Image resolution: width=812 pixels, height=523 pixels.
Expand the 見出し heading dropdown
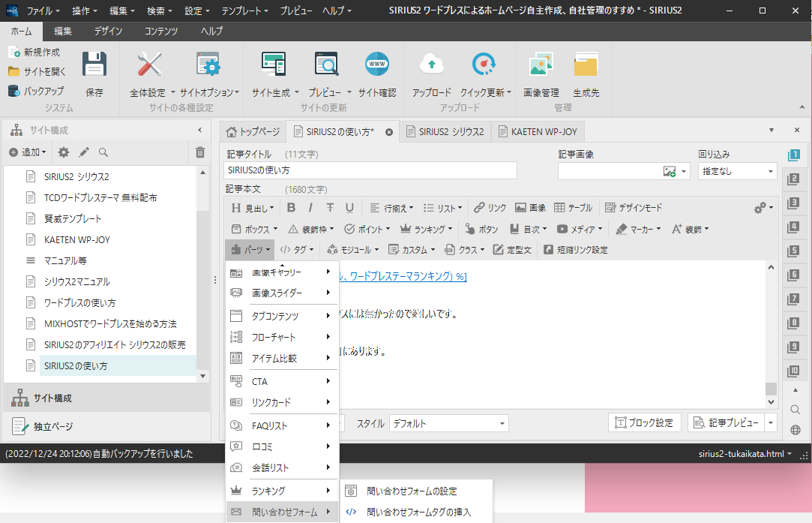point(252,208)
